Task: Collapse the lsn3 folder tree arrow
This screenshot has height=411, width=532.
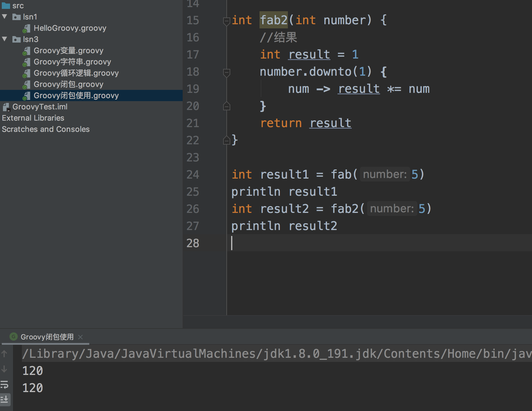Action: [x=5, y=39]
